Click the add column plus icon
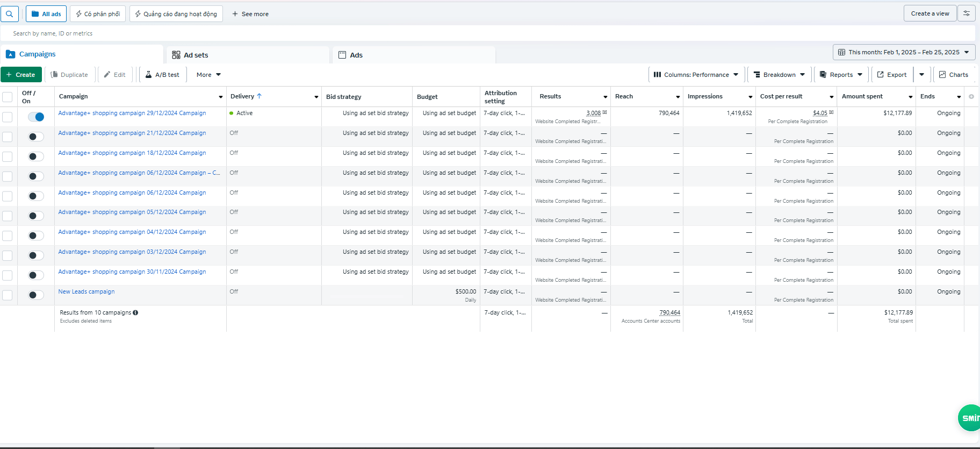Image resolution: width=980 pixels, height=449 pixels. tap(971, 97)
